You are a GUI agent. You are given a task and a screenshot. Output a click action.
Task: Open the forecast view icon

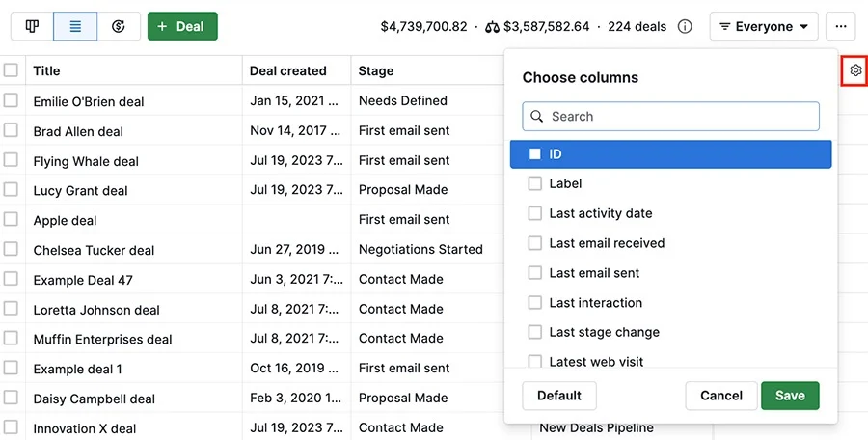pos(119,26)
